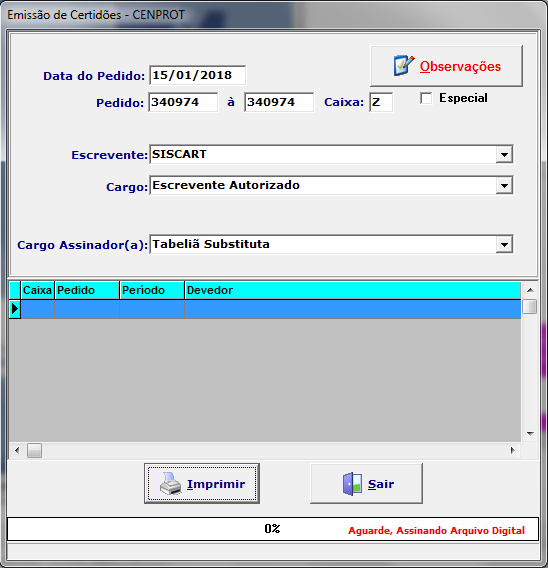The height and width of the screenshot is (570, 548).
Task: Click the Sair button label
Action: tap(381, 484)
